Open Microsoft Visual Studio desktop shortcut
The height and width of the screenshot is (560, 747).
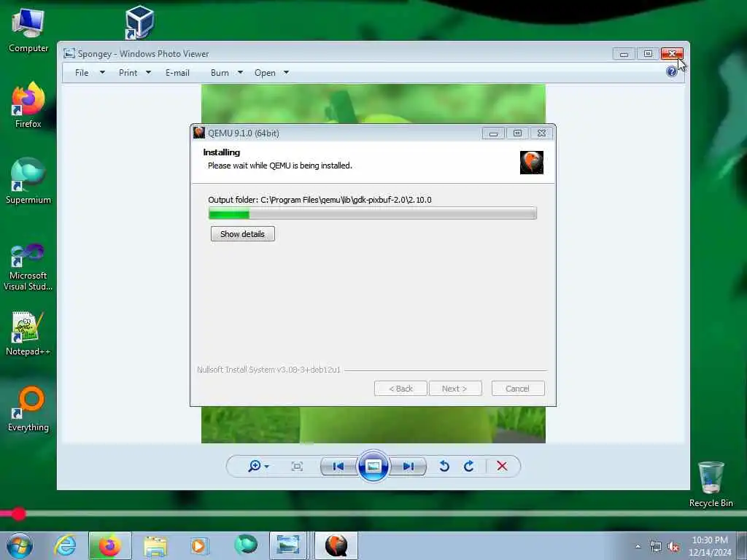28,267
